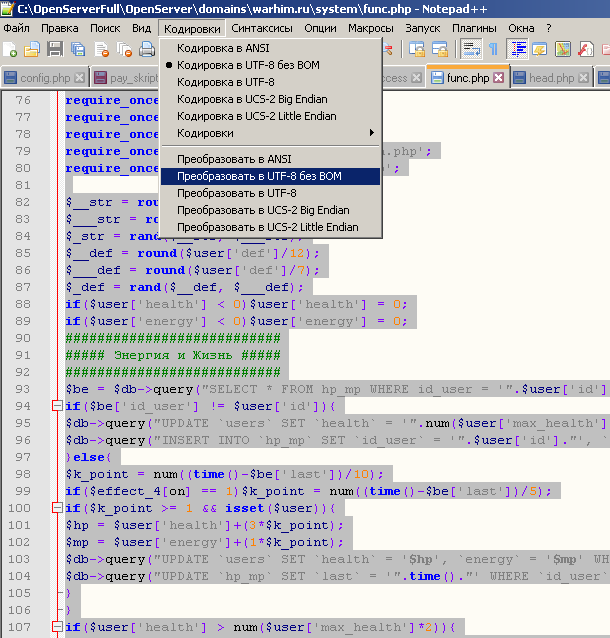The image size is (610, 638).
Task: Click the Save All toolbar icon
Action: 77,49
